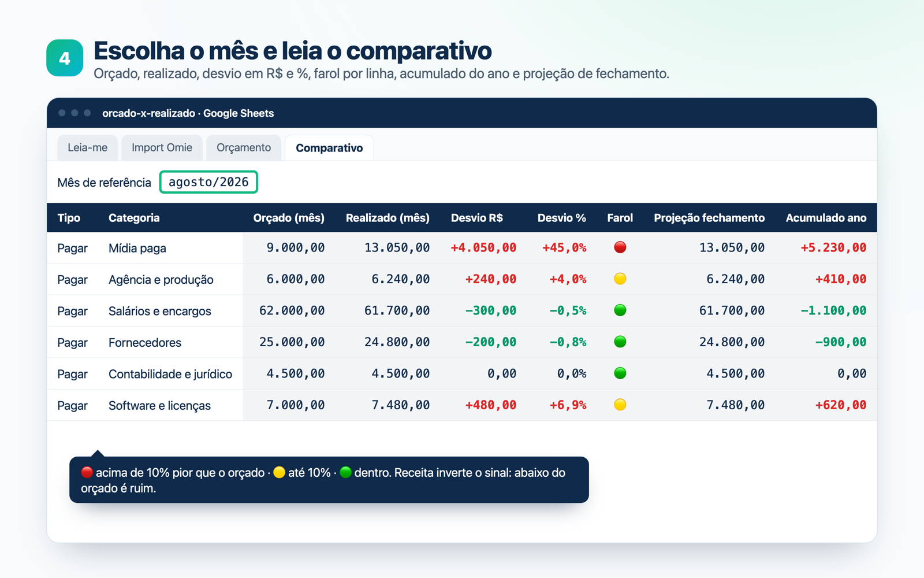
Task: Click the accumulated value −900,00
Action: tap(840, 342)
